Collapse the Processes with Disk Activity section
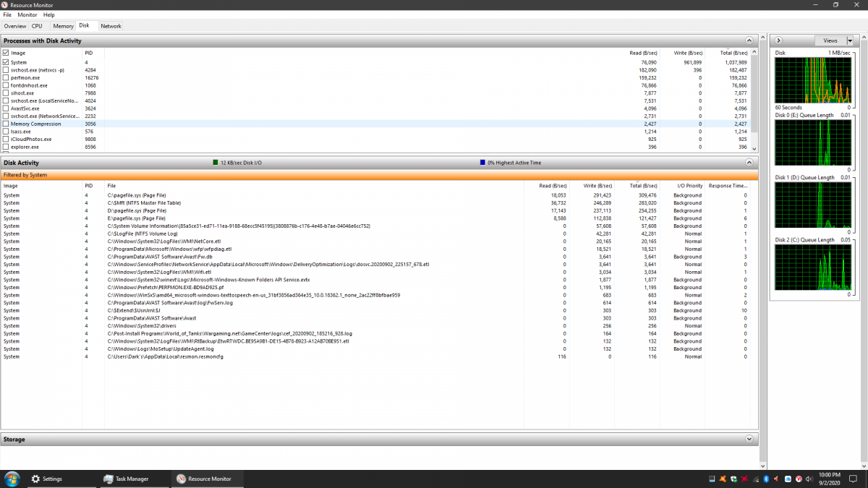 point(749,41)
